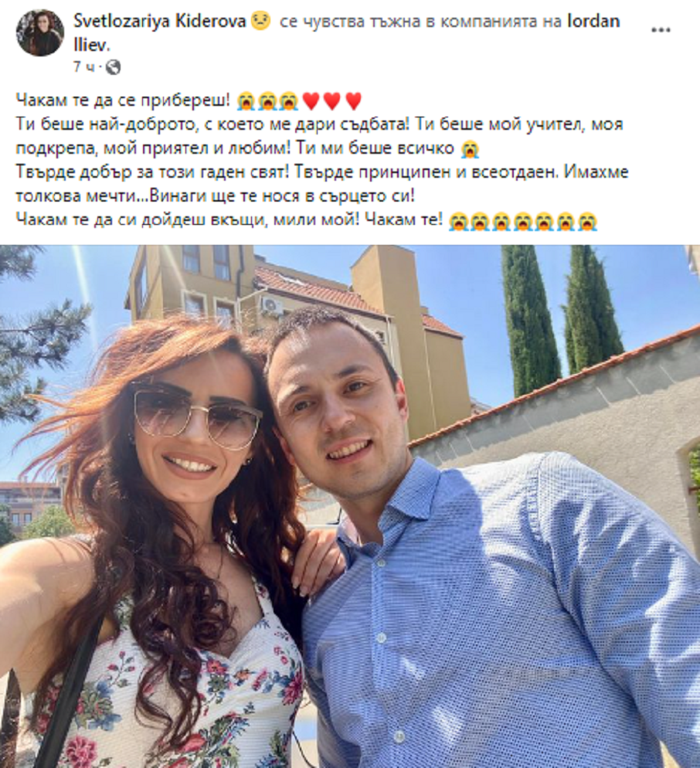Click the final crying emoji in the post
Viewport: 700px width, 768px height.
click(x=587, y=222)
